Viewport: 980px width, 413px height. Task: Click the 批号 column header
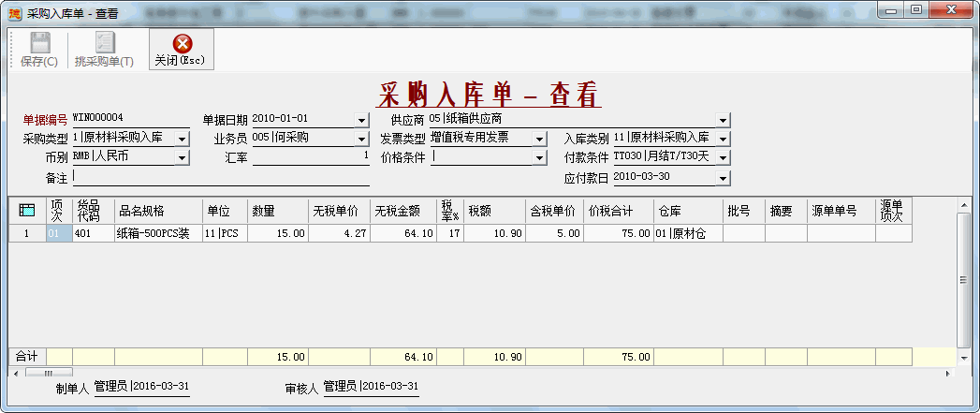pos(744,211)
